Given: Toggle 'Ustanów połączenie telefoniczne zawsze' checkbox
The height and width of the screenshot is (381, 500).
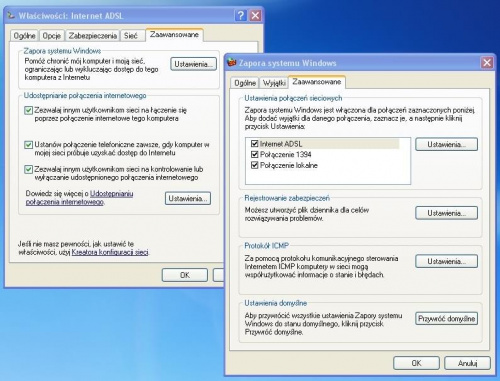Looking at the screenshot, I should point(29,145).
